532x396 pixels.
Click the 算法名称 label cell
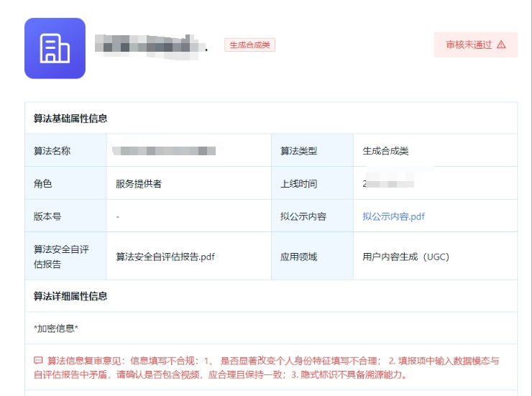pyautogui.click(x=66, y=150)
